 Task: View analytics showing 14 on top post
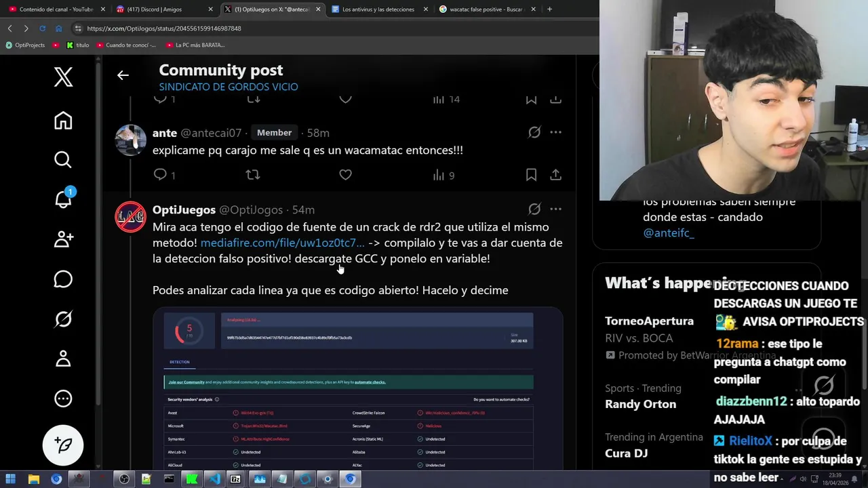pos(446,99)
